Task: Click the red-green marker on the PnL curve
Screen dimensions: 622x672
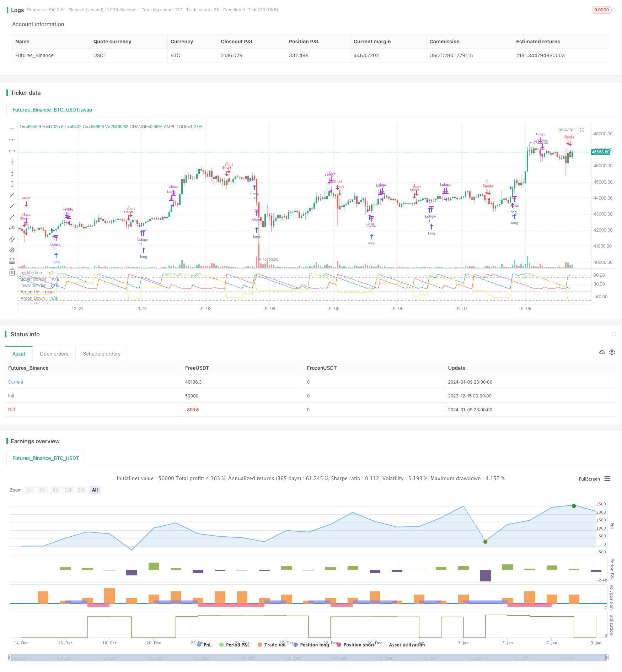Action: [485, 542]
